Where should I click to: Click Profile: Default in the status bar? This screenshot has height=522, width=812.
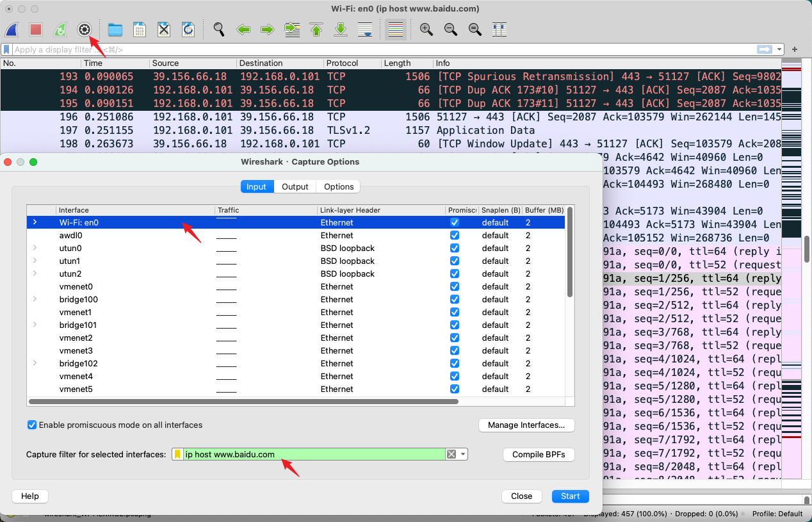pyautogui.click(x=777, y=514)
